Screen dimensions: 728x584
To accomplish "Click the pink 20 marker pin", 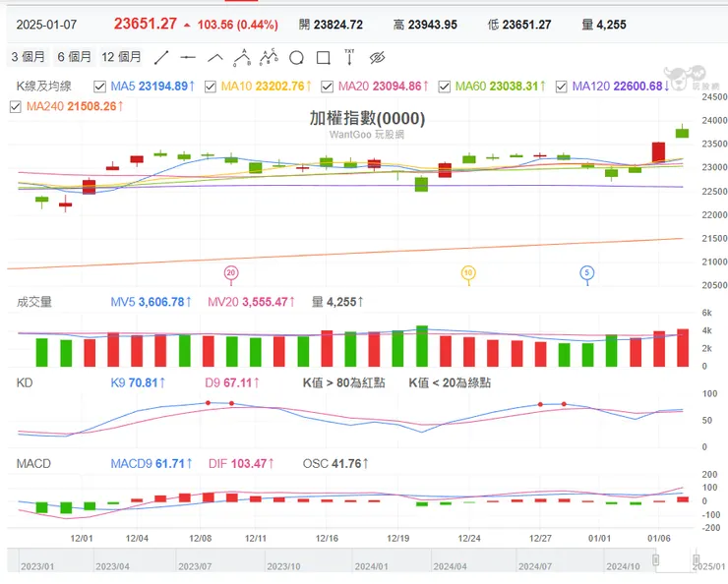I will tap(231, 273).
